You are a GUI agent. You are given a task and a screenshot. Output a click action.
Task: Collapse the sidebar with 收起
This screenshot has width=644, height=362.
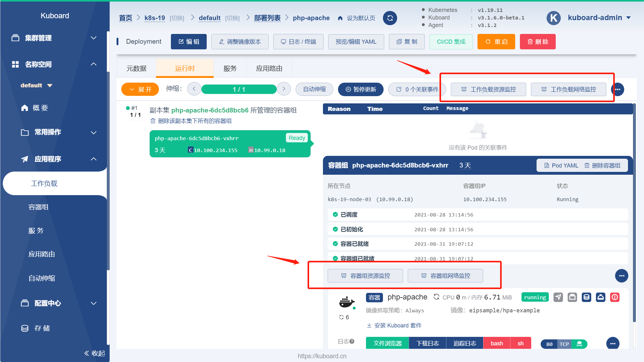click(94, 353)
